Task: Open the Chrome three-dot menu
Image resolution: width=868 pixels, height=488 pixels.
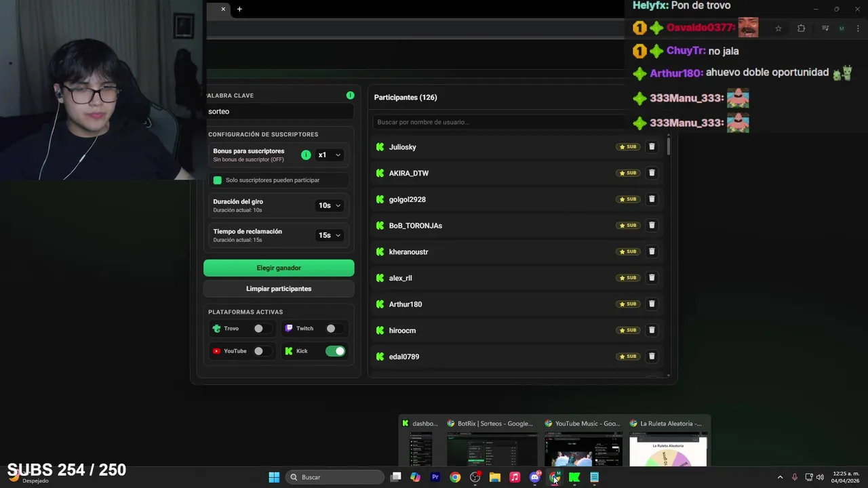Action: [858, 28]
